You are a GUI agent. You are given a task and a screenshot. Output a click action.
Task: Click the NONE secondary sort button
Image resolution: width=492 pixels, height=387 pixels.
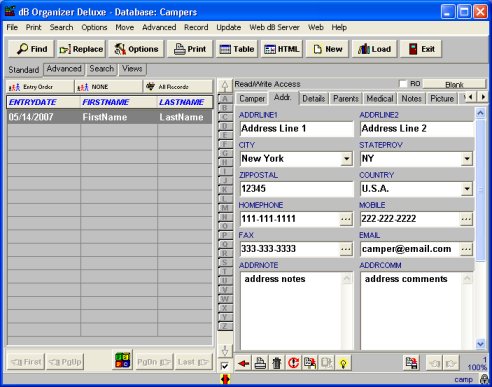coord(109,87)
